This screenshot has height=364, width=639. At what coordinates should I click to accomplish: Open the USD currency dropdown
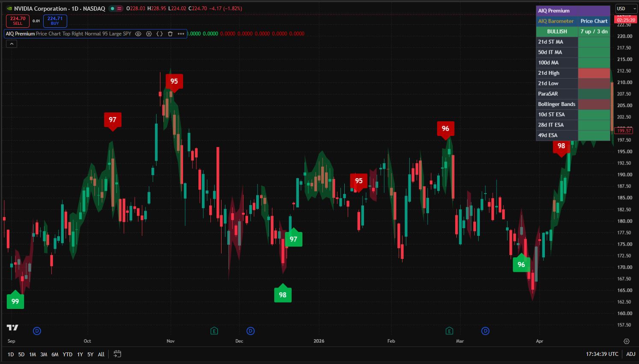(626, 9)
